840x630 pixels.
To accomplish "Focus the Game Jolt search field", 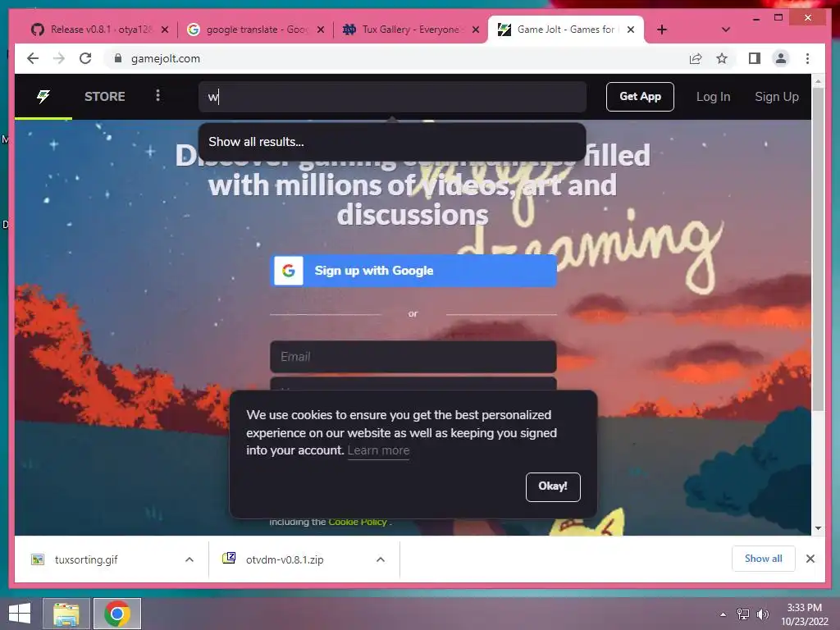I will (x=392, y=97).
